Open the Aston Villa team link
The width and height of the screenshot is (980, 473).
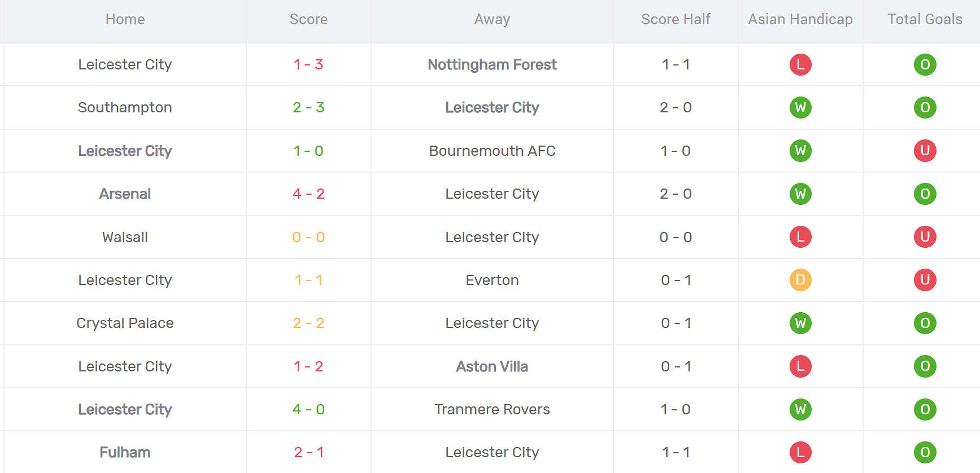point(492,366)
